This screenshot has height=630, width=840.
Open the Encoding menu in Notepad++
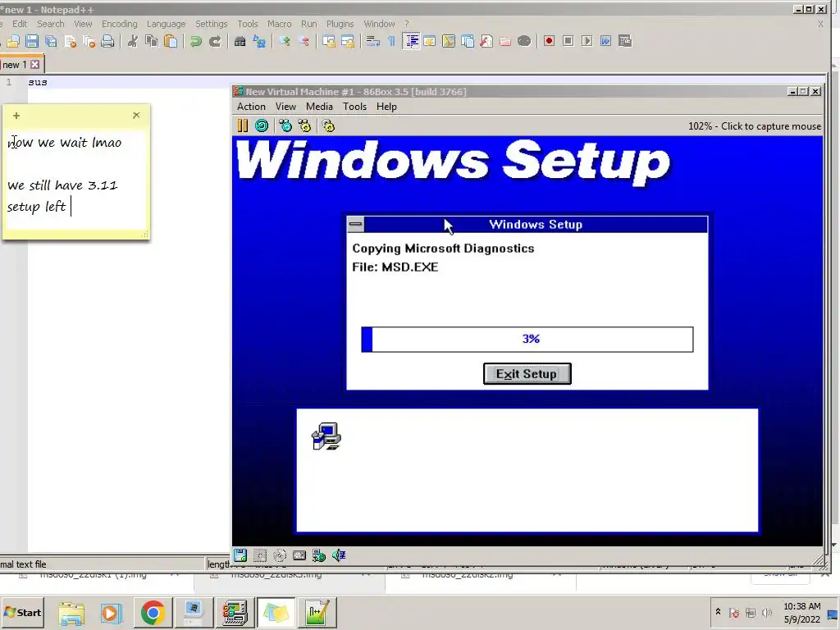pos(120,24)
